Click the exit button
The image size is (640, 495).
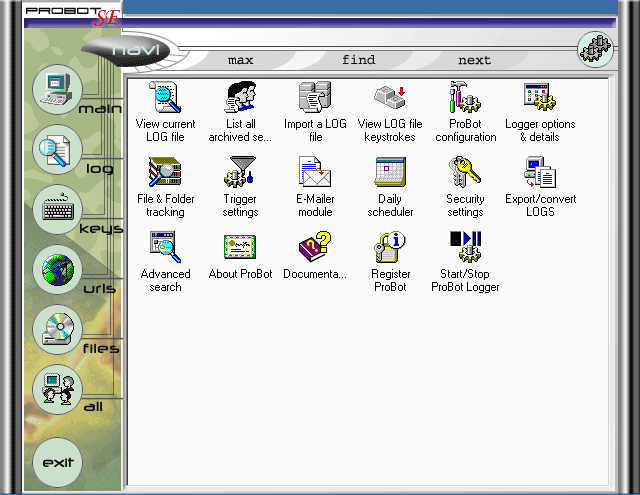[x=58, y=462]
